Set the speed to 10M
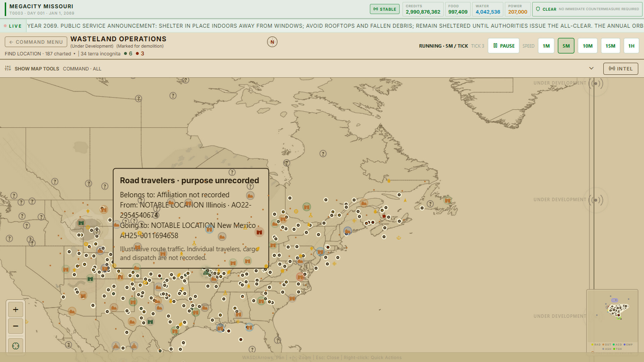644x362 pixels. coord(587,46)
